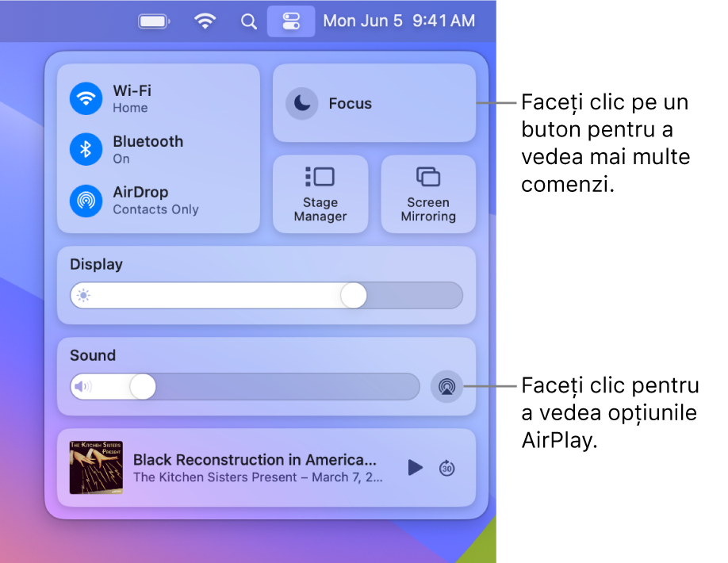Click the Wi-Fi icon in Control Center

point(86,98)
